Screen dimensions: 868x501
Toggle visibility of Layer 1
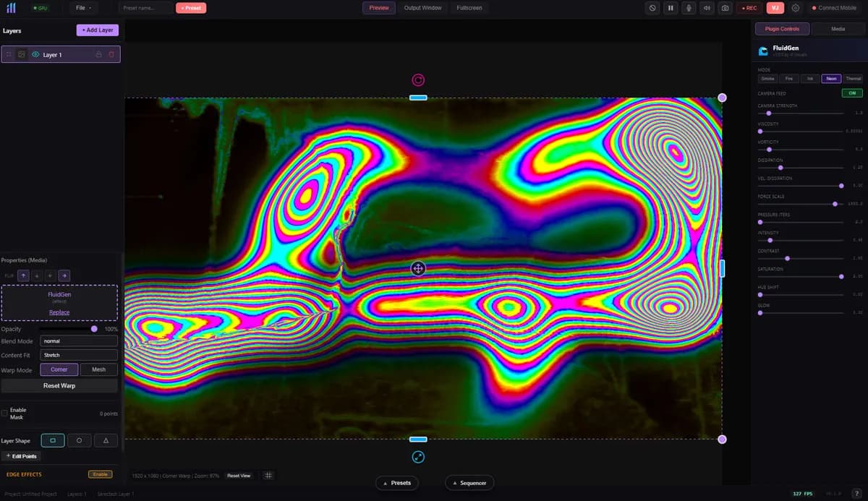pos(35,54)
